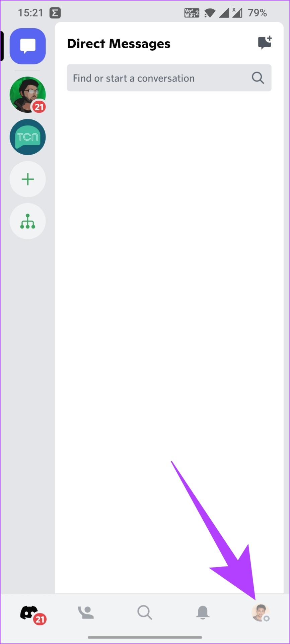Switch to the Discord home tab
This screenshot has height=644, width=290.
[x=29, y=613]
